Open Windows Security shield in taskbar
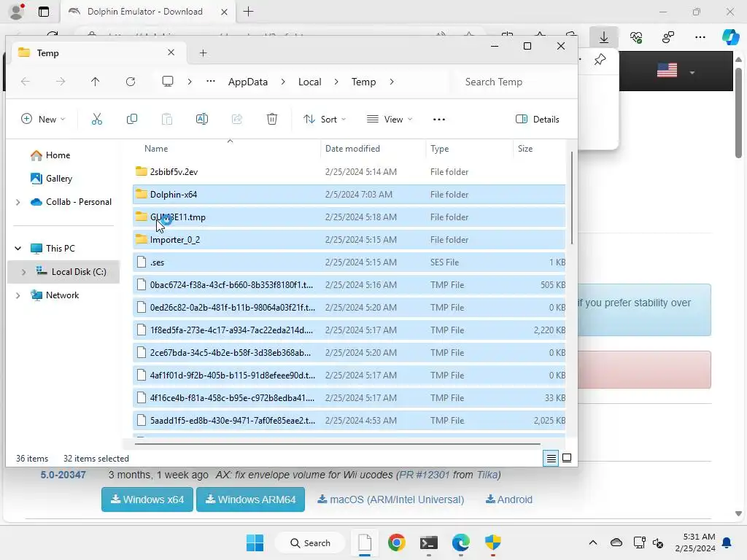Viewport: 747px width, 560px height. tap(493, 542)
